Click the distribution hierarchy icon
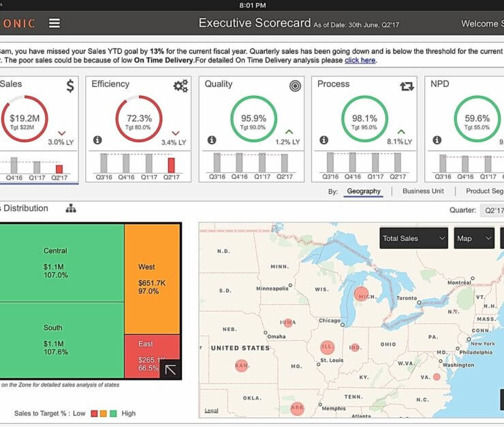This screenshot has height=428, width=504. point(71,209)
